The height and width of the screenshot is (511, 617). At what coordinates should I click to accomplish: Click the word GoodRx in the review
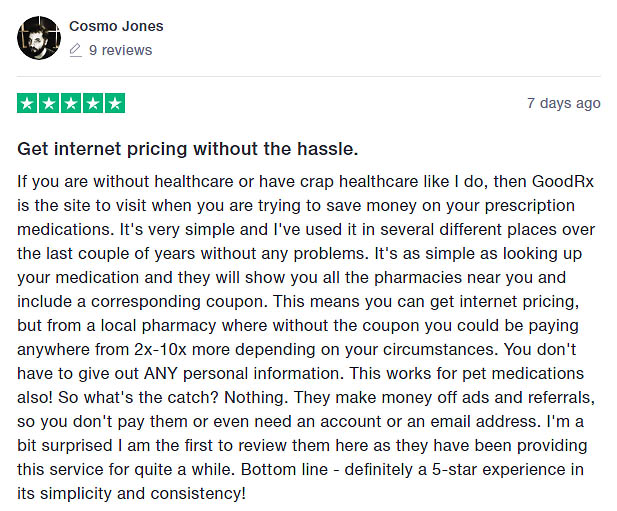[563, 181]
